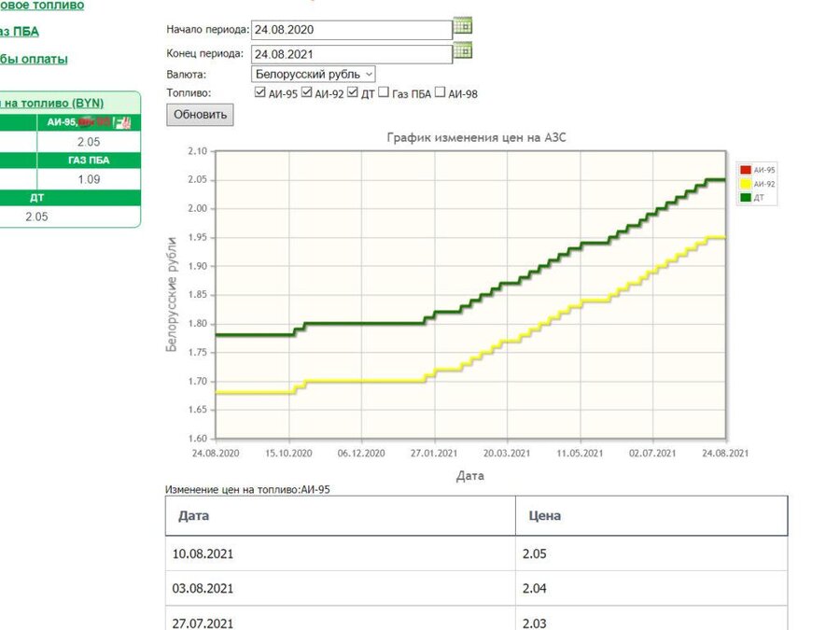Uncheck the АИ-95 fuel checkbox
This screenshot has width=840, height=630.
click(260, 92)
